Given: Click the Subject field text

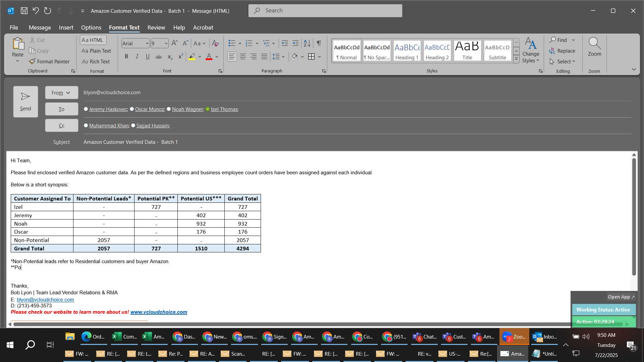Looking at the screenshot, I should click(130, 142).
